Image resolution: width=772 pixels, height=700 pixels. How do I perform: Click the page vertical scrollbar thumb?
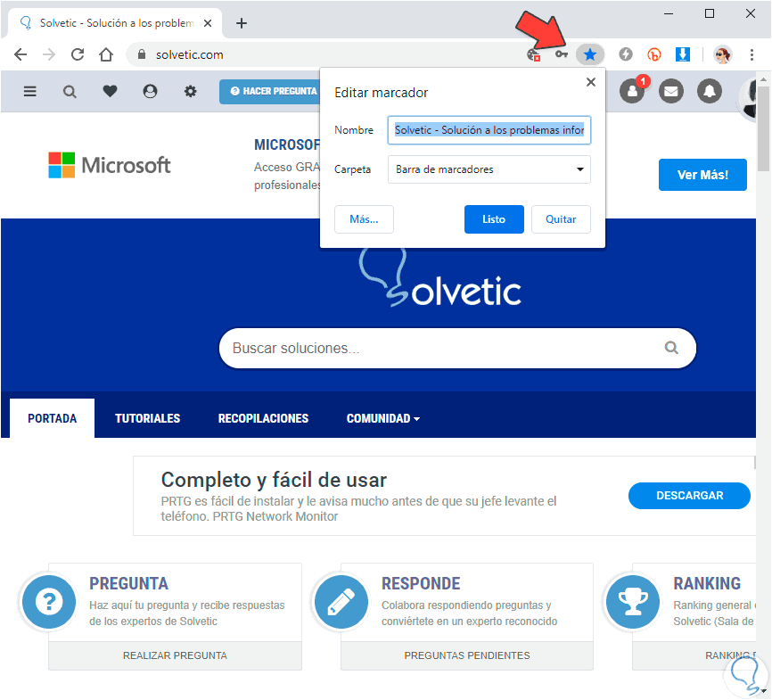click(763, 128)
